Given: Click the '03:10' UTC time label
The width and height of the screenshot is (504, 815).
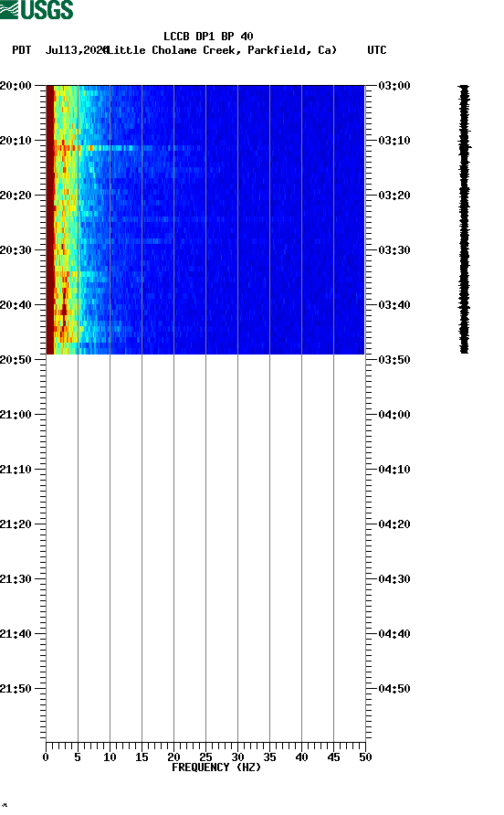Looking at the screenshot, I should point(394,141).
